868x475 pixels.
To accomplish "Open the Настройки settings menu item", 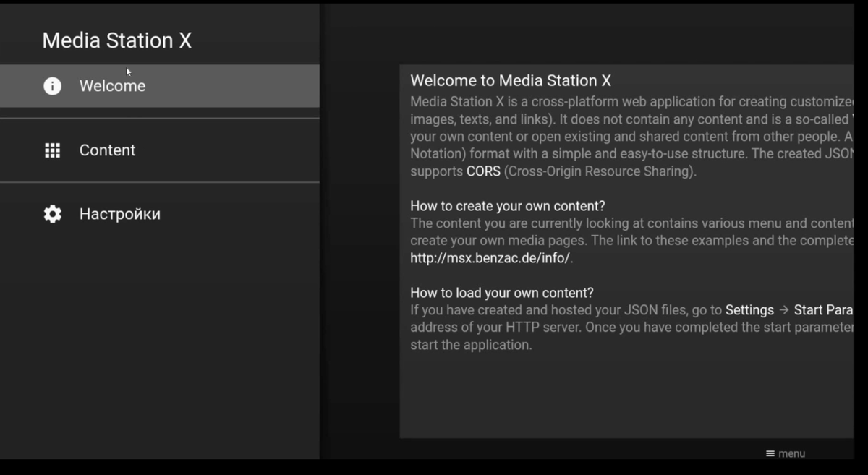I will pyautogui.click(x=159, y=214).
